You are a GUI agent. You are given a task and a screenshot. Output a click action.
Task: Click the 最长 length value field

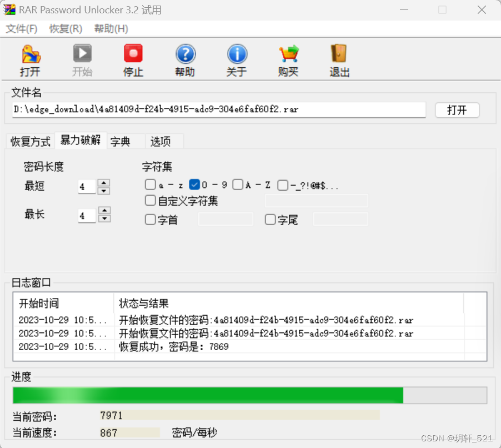point(87,216)
